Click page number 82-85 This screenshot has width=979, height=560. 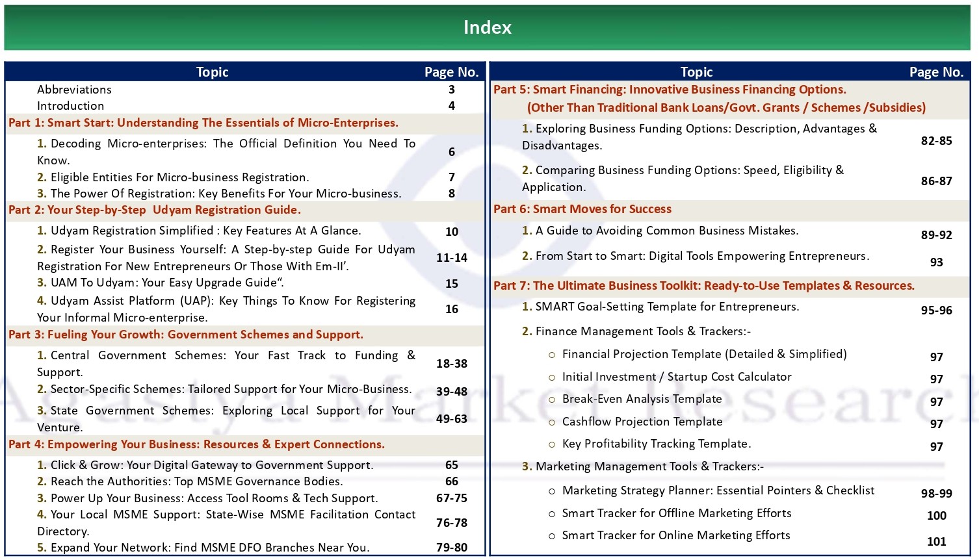click(x=936, y=140)
